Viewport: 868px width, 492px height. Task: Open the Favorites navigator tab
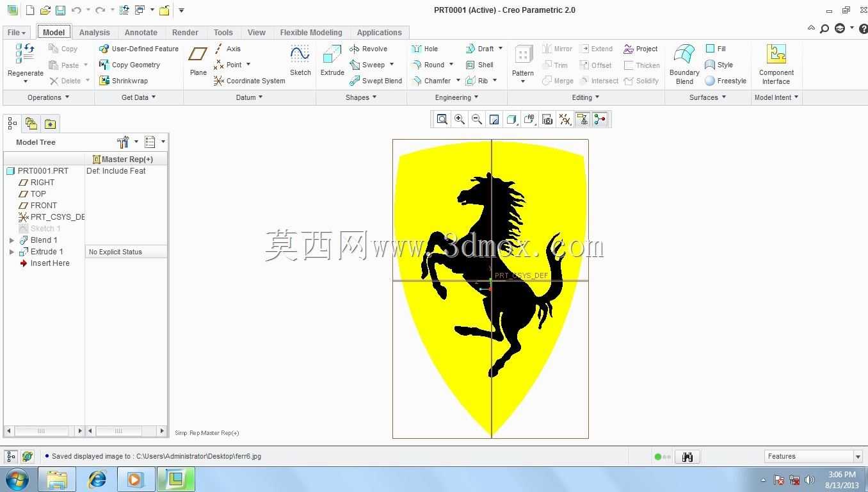pos(50,124)
